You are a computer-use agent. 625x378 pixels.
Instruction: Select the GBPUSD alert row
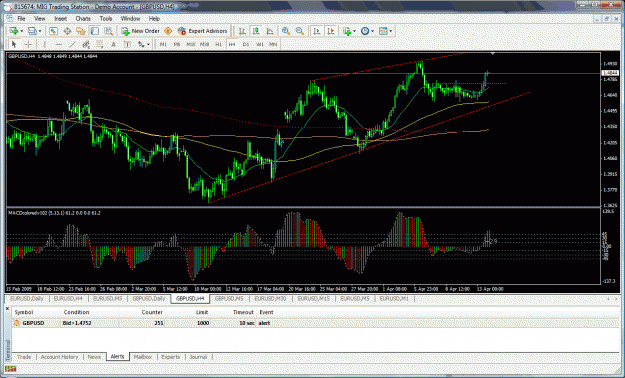coord(315,323)
